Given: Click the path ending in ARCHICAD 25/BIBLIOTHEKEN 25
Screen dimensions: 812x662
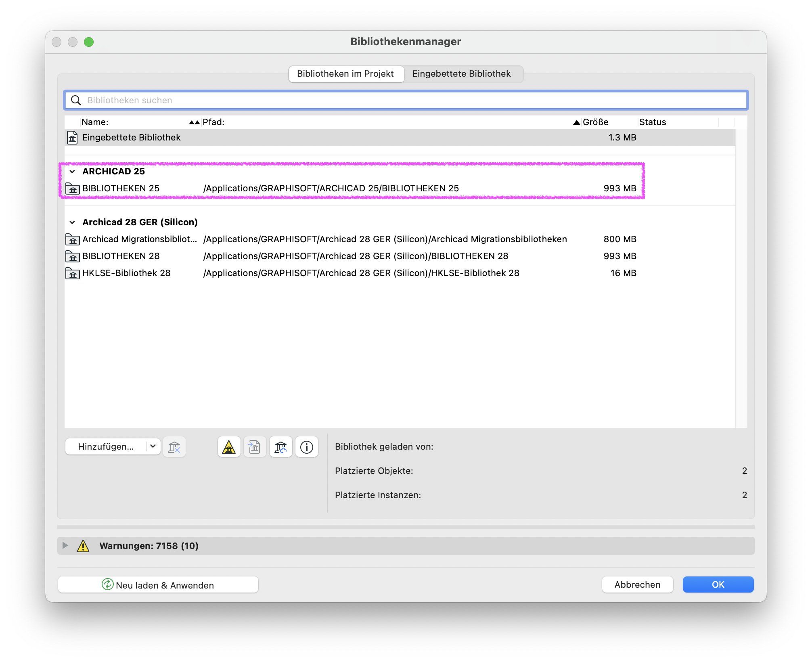Looking at the screenshot, I should 331,189.
